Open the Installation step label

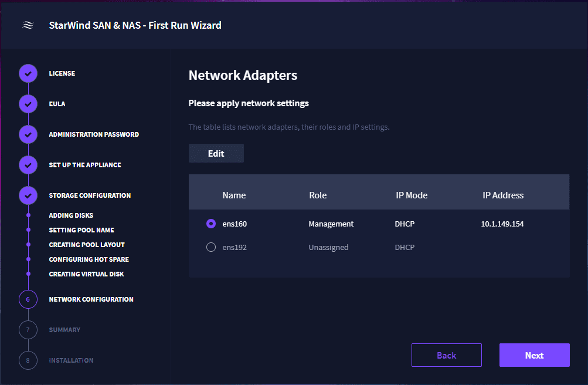pos(71,360)
